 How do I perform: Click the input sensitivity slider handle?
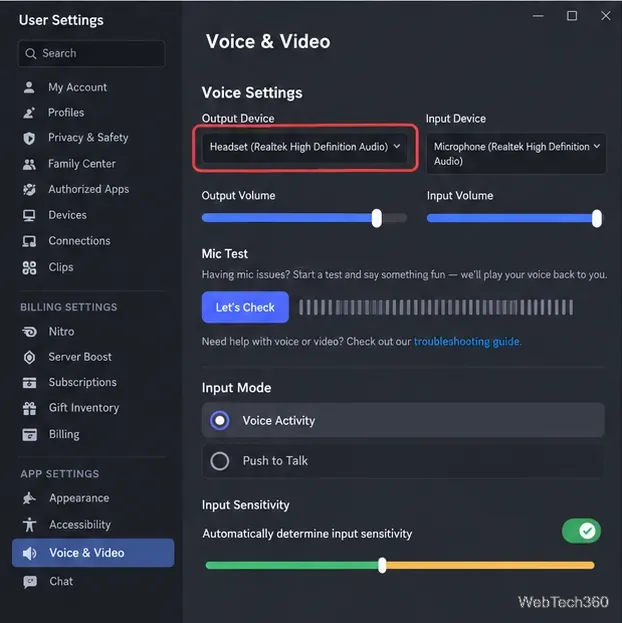tap(382, 565)
